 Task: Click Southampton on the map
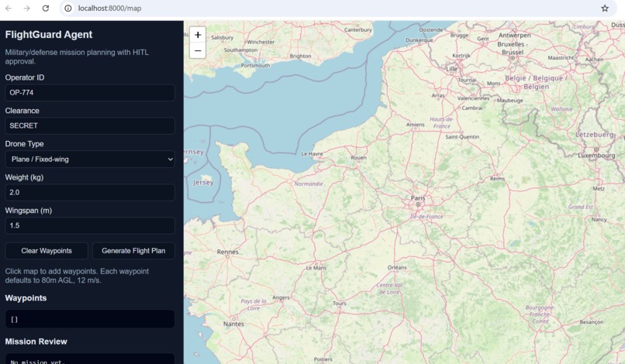(240, 50)
